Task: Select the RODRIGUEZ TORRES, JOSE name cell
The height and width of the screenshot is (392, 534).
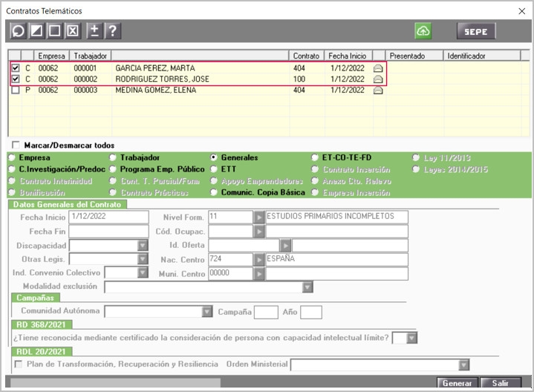Action: pos(201,79)
